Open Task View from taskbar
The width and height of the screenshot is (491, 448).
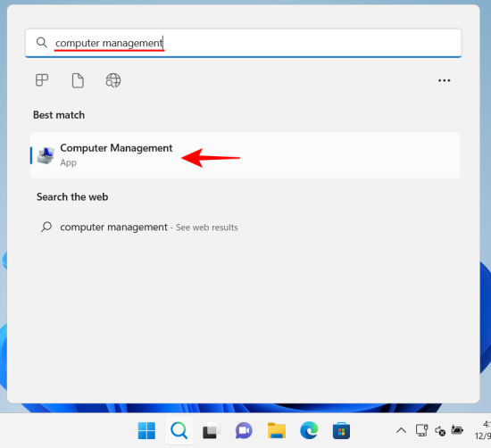coord(212,431)
